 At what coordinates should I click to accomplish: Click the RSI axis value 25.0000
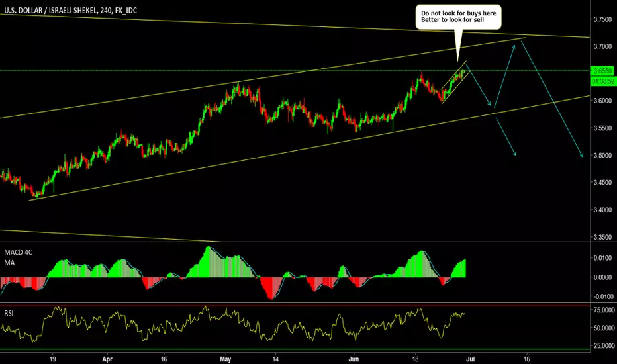[604, 346]
